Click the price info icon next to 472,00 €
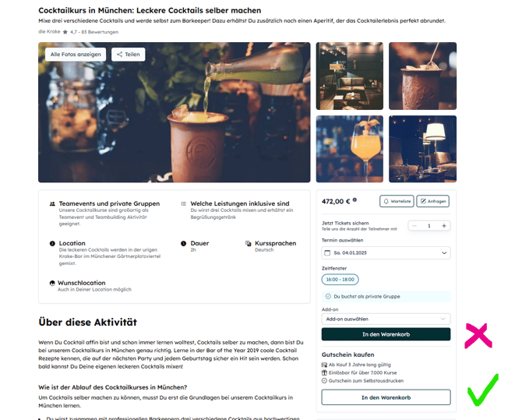522x420 pixels. click(x=354, y=199)
